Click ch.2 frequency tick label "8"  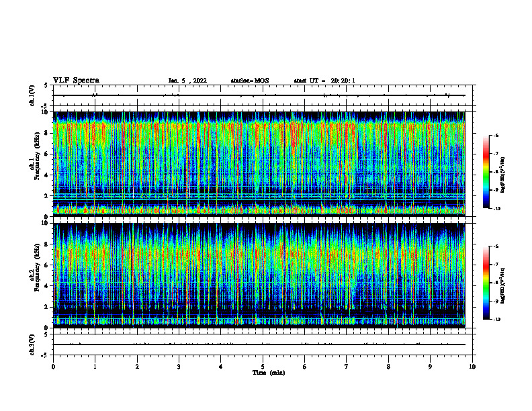click(x=48, y=244)
